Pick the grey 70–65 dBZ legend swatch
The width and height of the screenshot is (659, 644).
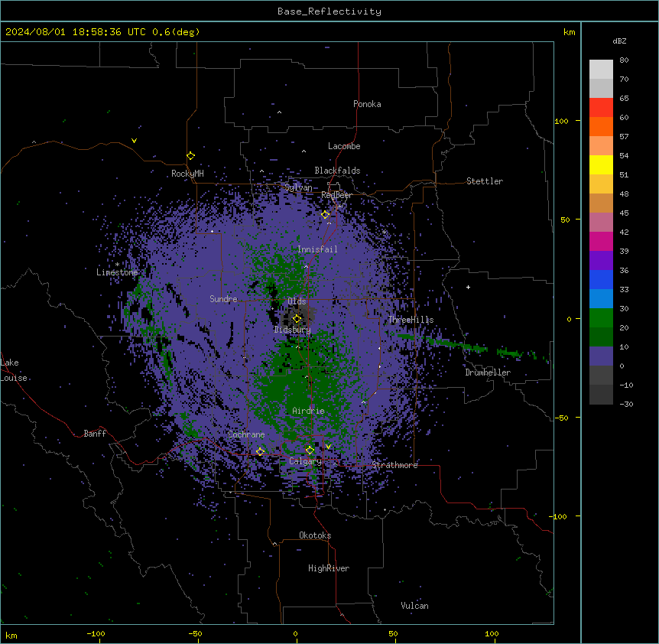(601, 88)
